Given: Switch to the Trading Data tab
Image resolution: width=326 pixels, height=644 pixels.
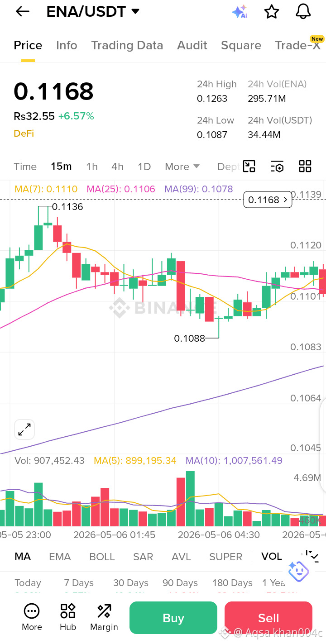Looking at the screenshot, I should tap(127, 45).
